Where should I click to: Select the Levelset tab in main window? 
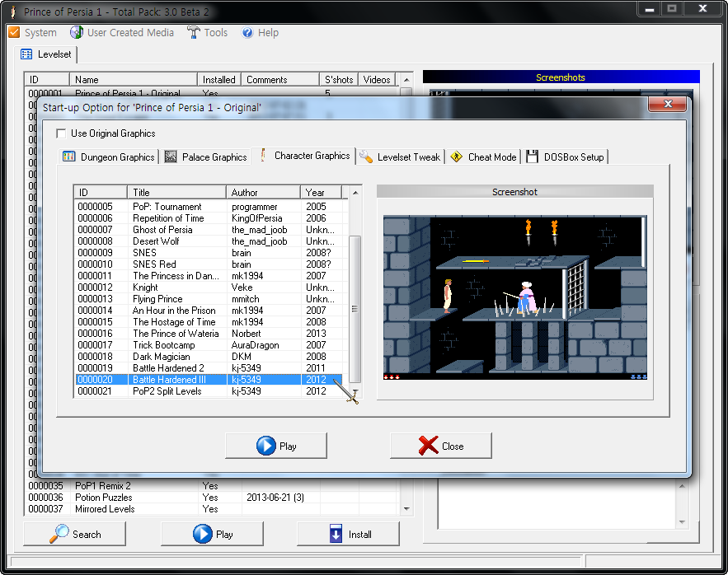click(x=45, y=54)
